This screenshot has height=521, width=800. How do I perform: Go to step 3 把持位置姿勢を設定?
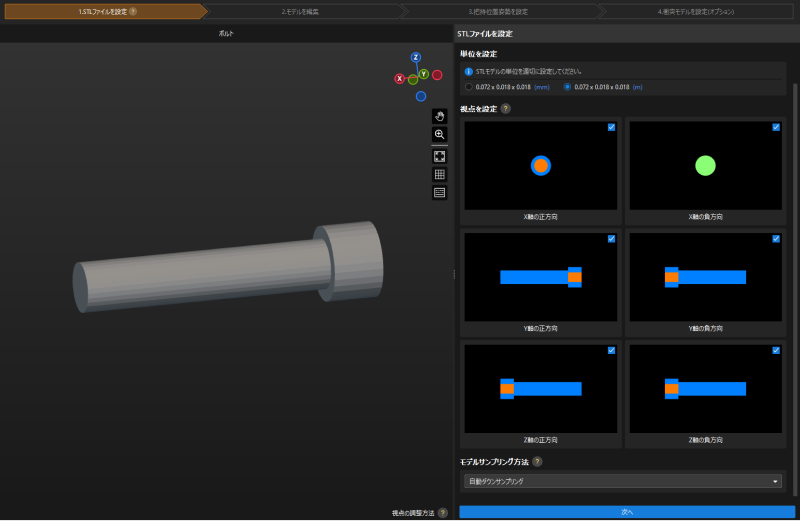tap(498, 11)
